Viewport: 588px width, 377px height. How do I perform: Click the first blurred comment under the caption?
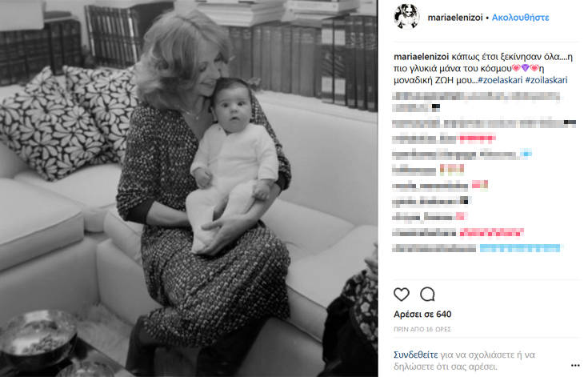(476, 102)
